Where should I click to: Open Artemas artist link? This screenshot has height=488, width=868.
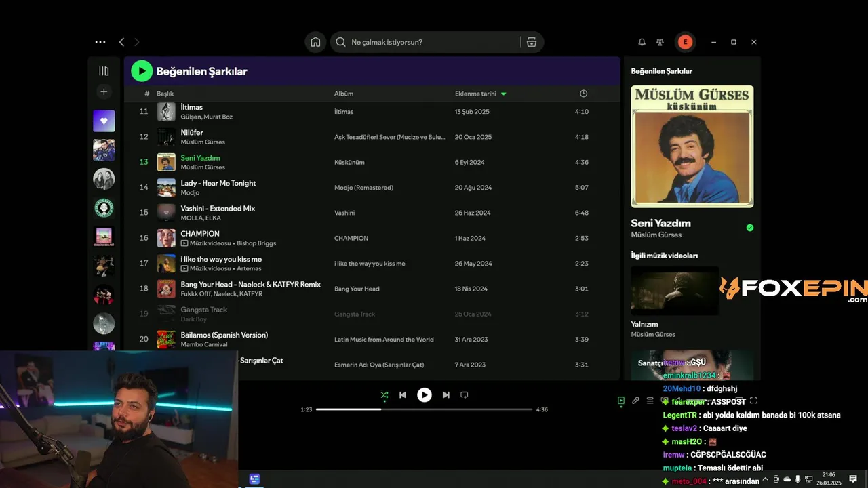point(249,268)
